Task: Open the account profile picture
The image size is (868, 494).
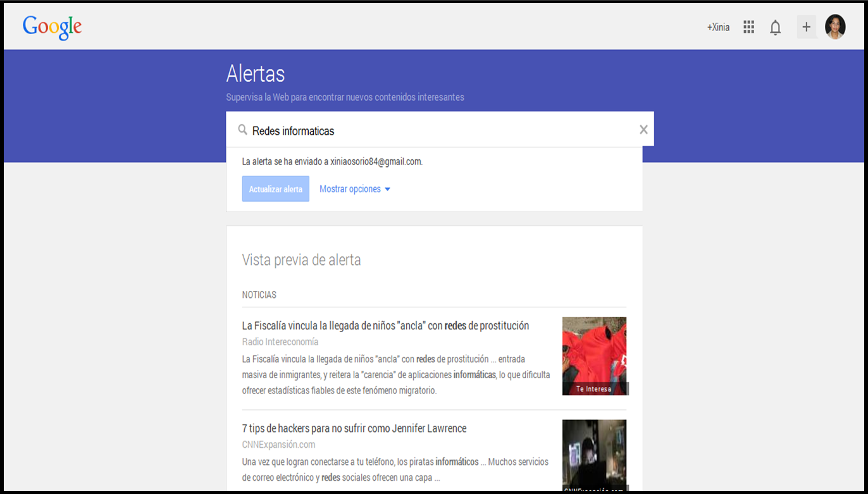Action: click(835, 27)
